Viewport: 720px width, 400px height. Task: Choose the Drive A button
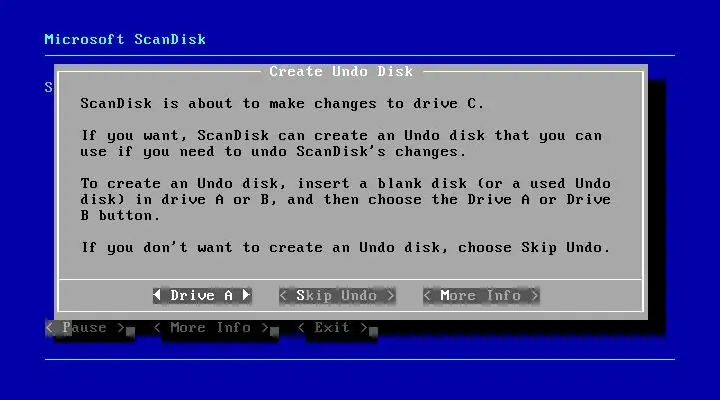[202, 295]
